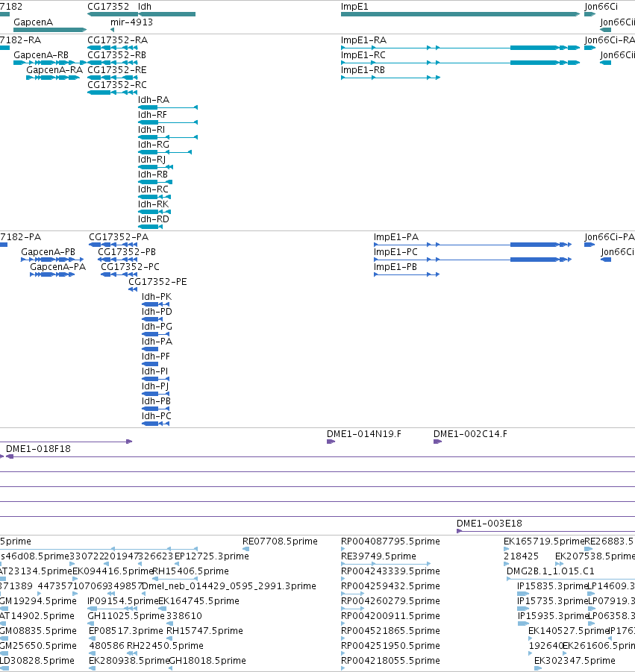Select the Idh-RF transcript label
This screenshot has width=635, height=672.
click(152, 115)
